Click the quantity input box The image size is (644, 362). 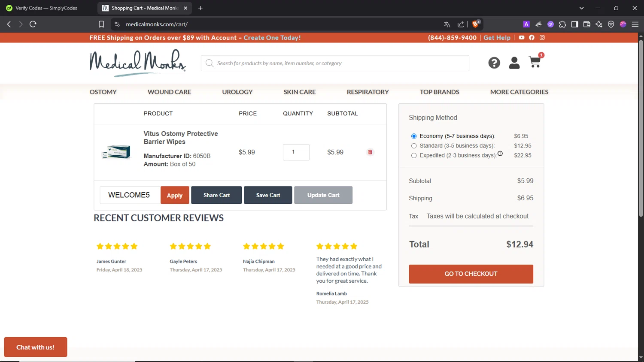click(x=296, y=152)
